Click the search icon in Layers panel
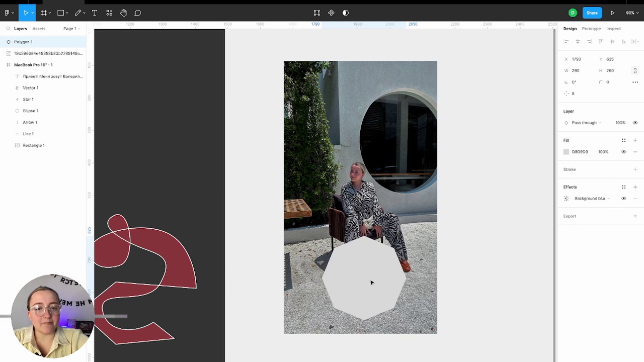644x362 pixels. coord(9,29)
